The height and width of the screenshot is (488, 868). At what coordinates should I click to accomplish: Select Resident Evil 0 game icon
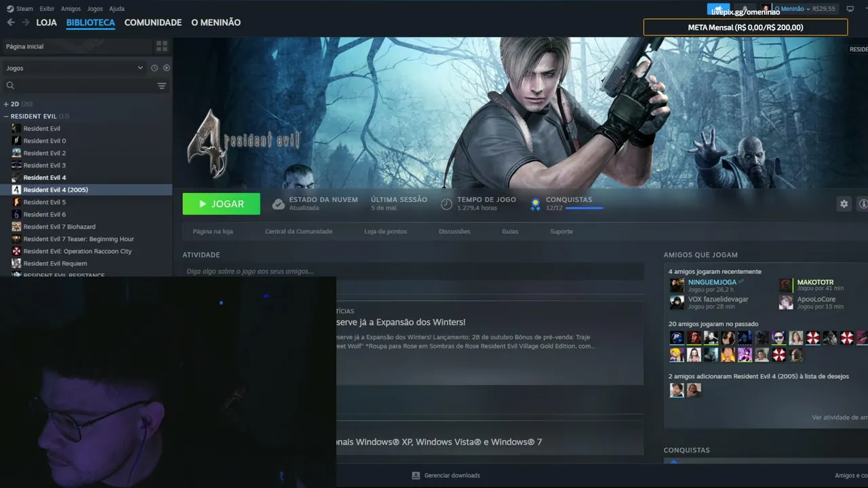[x=16, y=141]
